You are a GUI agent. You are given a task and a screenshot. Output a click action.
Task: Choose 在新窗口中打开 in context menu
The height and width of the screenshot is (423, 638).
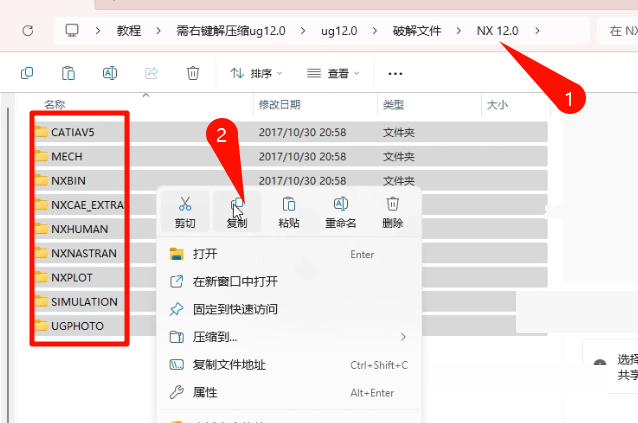pyautogui.click(x=289, y=281)
